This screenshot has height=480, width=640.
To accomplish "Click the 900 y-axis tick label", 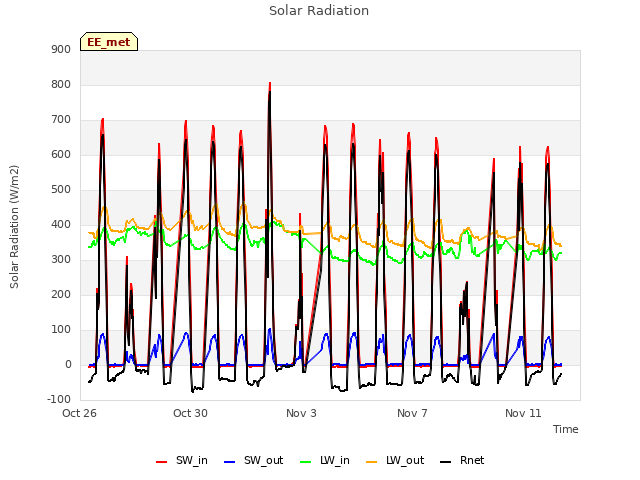I will click(x=61, y=50).
